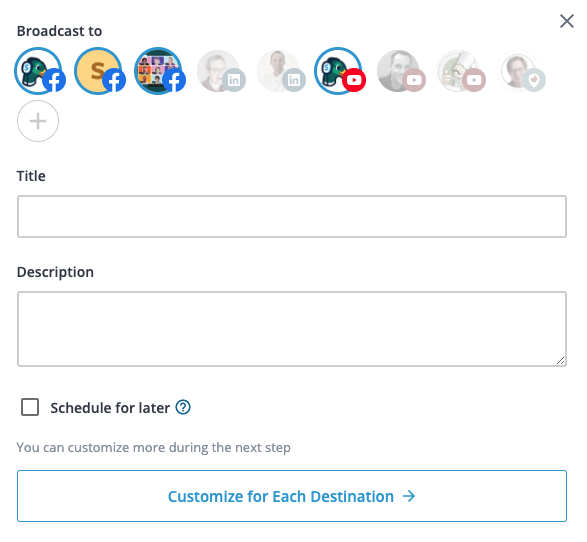Click the Facebook badge on duck avatar

tap(54, 80)
